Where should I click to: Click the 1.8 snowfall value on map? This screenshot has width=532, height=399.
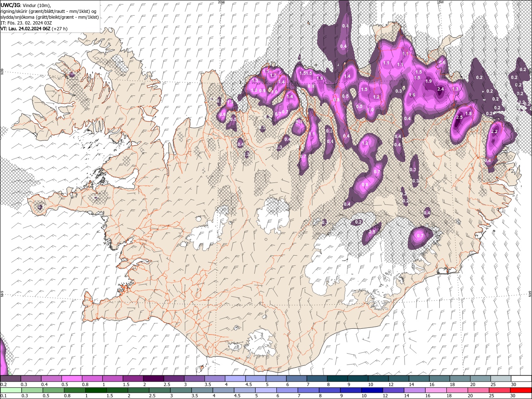[469, 113]
